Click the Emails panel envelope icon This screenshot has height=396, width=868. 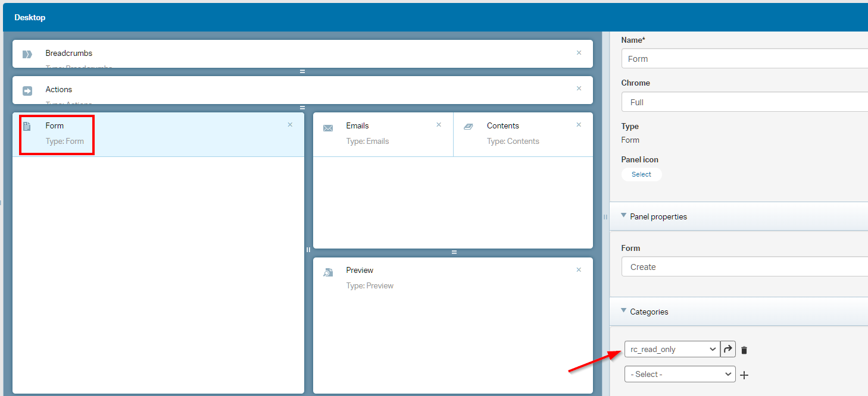click(x=328, y=128)
